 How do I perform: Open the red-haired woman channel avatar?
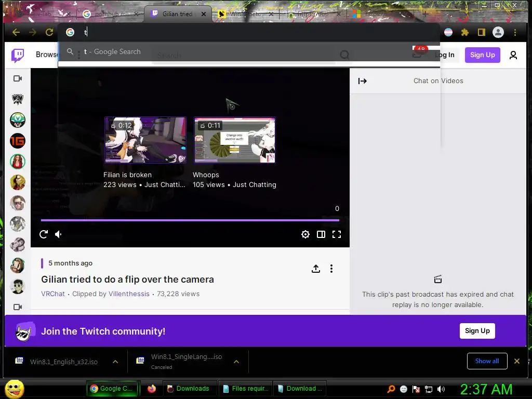pos(18,162)
